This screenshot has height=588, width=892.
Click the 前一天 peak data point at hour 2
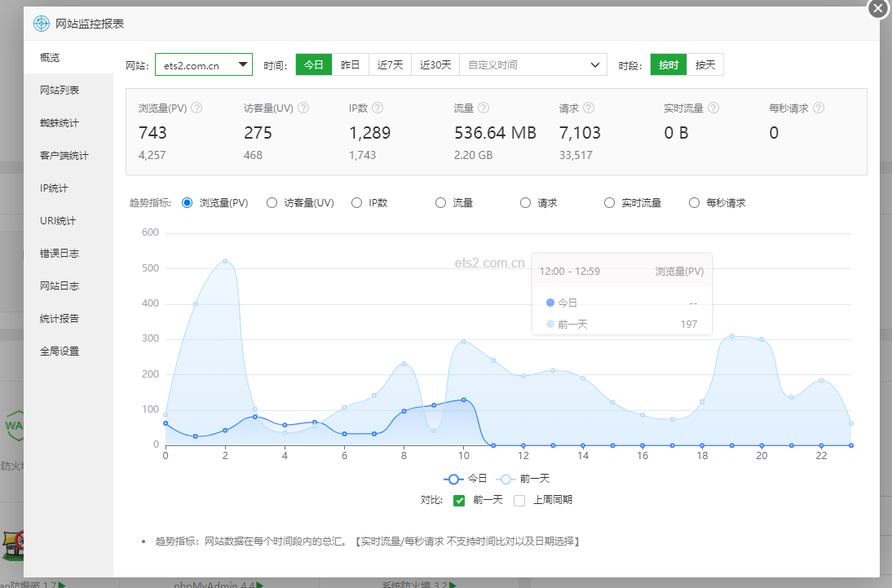(225, 261)
